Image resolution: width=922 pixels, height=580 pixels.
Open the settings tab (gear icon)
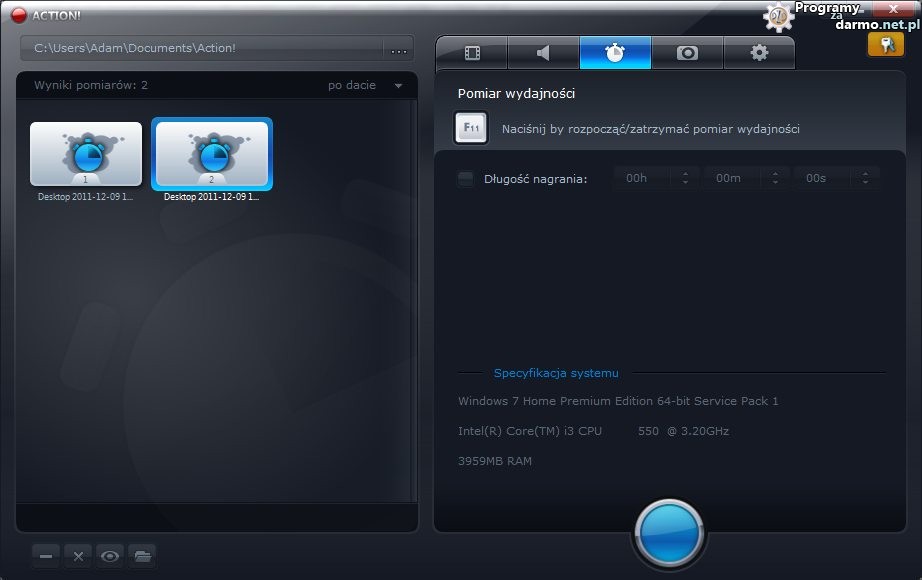tap(759, 53)
